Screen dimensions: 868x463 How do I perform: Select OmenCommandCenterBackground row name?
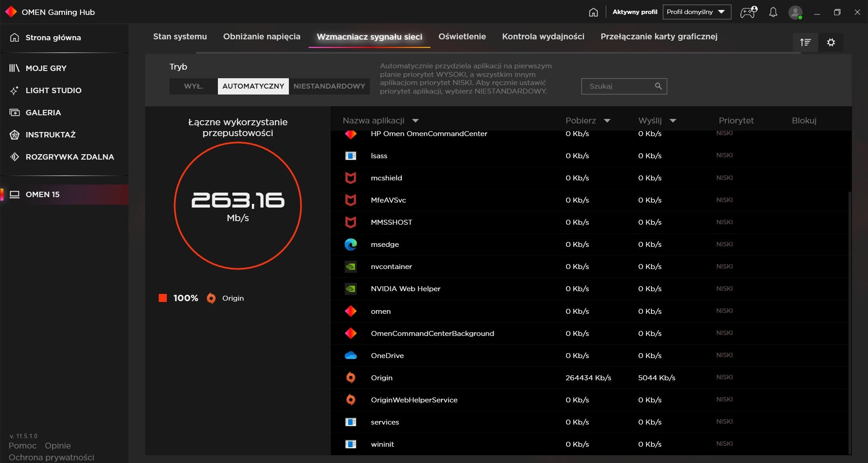[432, 334]
